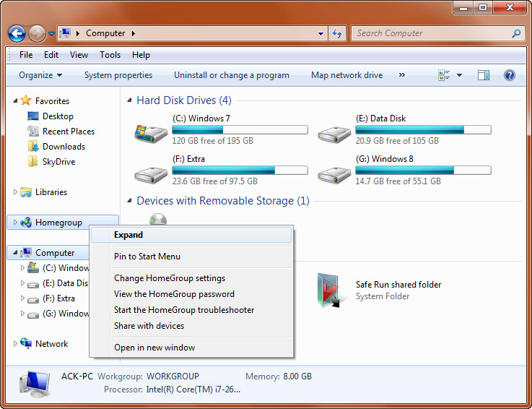
Task: Click the grayed Forward arrow button
Action: (x=37, y=34)
